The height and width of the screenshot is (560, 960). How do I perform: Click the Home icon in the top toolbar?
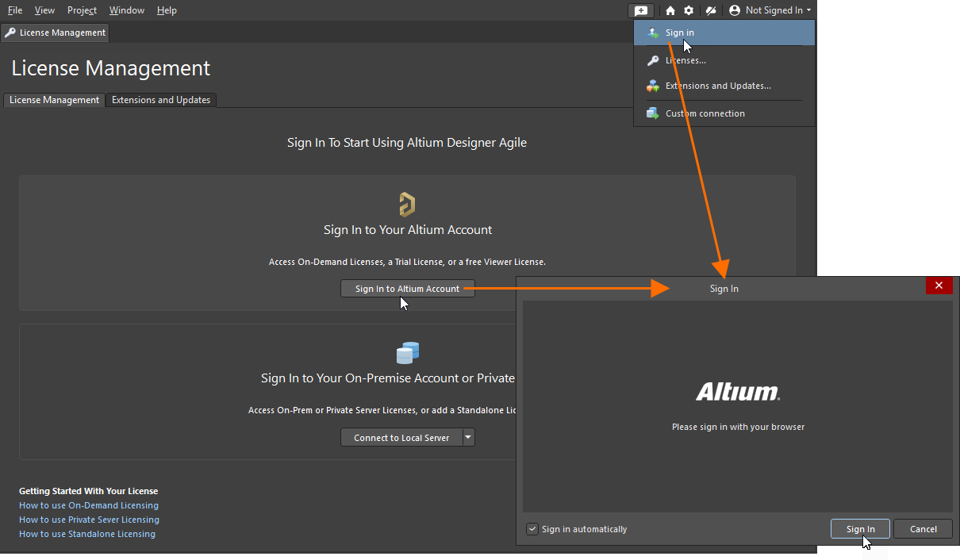[670, 10]
